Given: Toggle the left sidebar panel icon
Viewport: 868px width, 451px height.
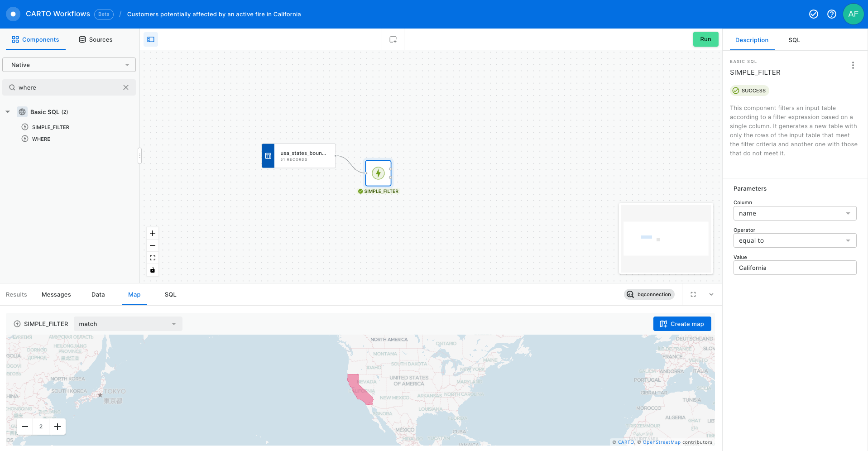Looking at the screenshot, I should pyautogui.click(x=151, y=39).
